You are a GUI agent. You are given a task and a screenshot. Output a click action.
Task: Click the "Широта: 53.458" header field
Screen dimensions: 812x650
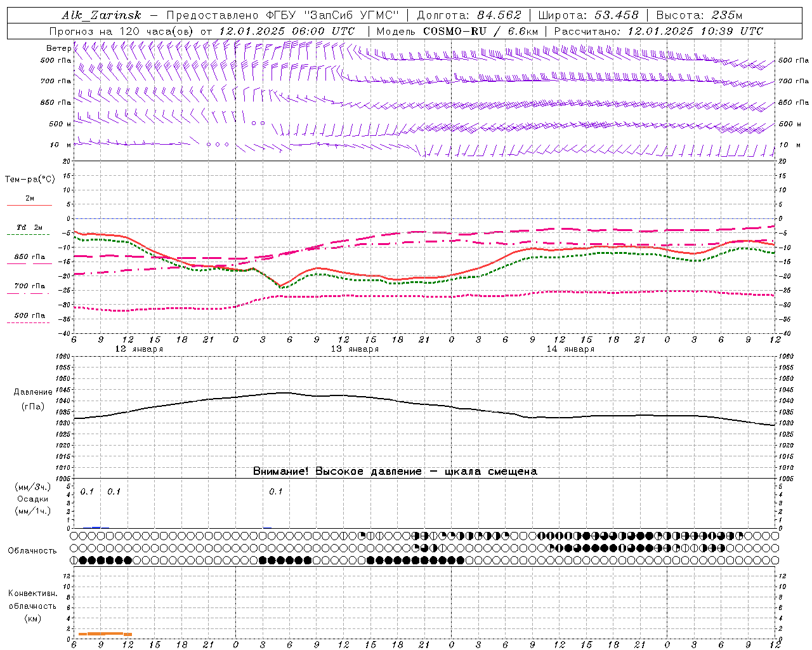tap(588, 15)
